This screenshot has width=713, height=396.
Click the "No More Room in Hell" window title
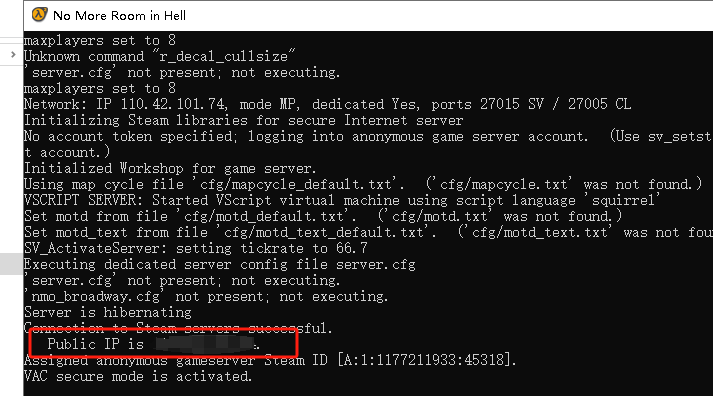tap(120, 16)
